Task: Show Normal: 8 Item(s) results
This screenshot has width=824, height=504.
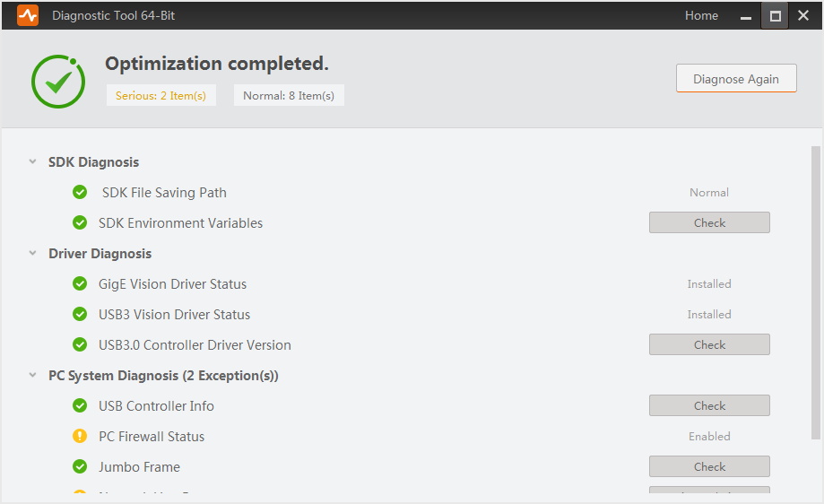Action: (289, 96)
